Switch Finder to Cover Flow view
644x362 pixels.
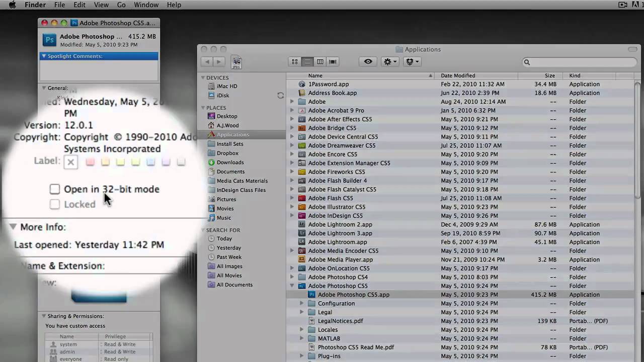333,62
